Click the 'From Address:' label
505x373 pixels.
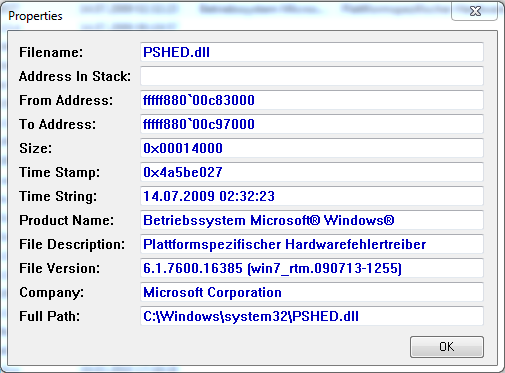(66, 100)
